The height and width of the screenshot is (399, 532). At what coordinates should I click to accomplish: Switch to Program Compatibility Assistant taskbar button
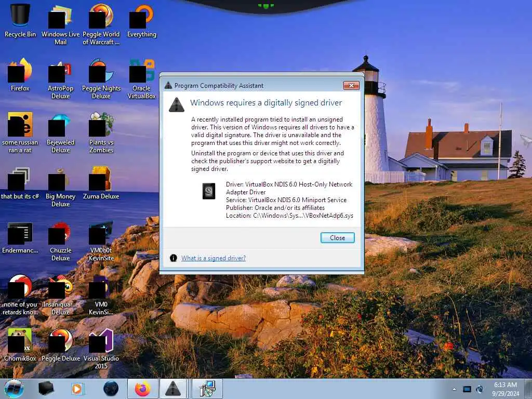173,389
